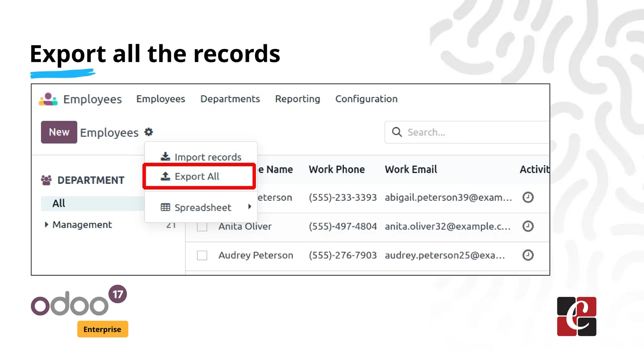644x362 pixels.
Task: Click phone number (555)-233-3393
Action: [x=343, y=197]
